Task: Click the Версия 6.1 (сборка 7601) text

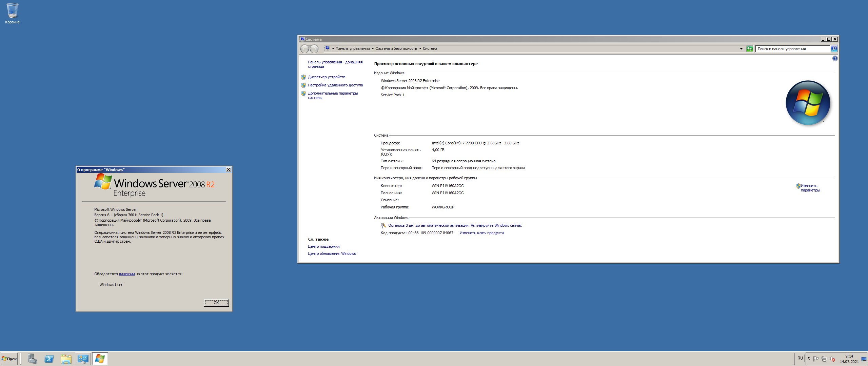Action: 129,215
